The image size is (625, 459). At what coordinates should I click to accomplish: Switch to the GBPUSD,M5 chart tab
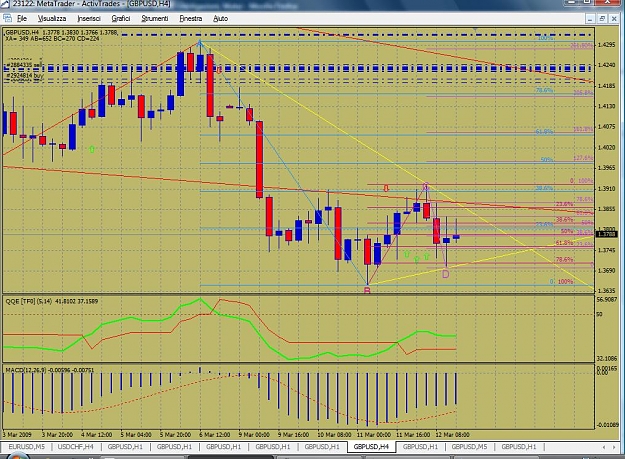pos(469,447)
